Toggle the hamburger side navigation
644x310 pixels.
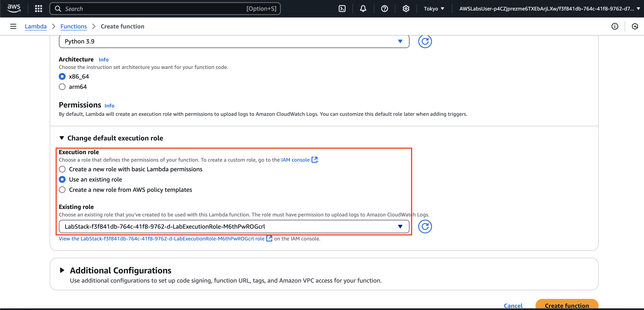[13, 27]
